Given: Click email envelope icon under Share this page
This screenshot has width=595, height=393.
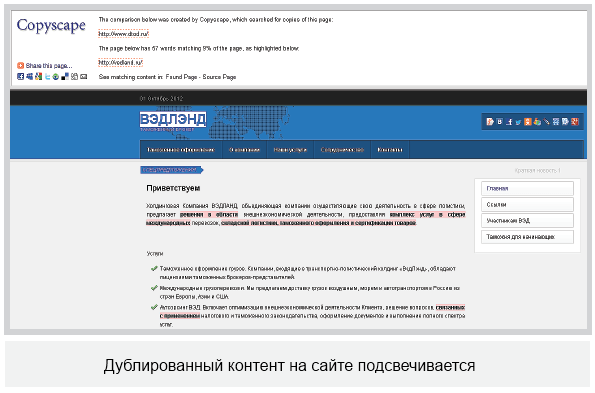Looking at the screenshot, I should tap(83, 76).
